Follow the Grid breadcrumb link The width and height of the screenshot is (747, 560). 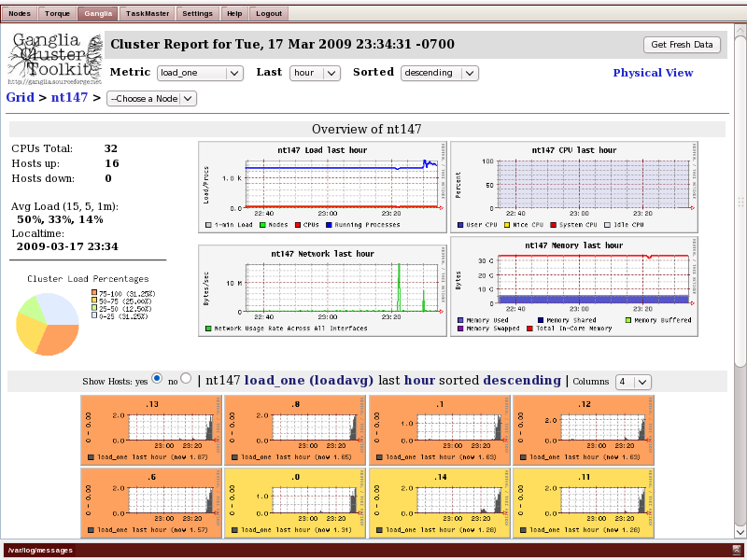pyautogui.click(x=20, y=97)
